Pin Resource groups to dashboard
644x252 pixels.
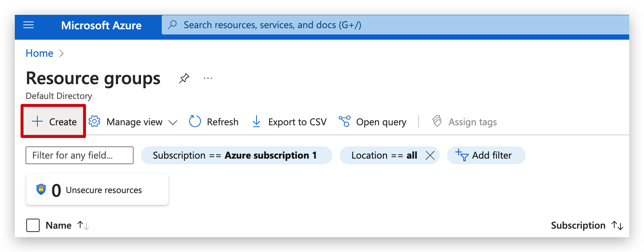184,78
